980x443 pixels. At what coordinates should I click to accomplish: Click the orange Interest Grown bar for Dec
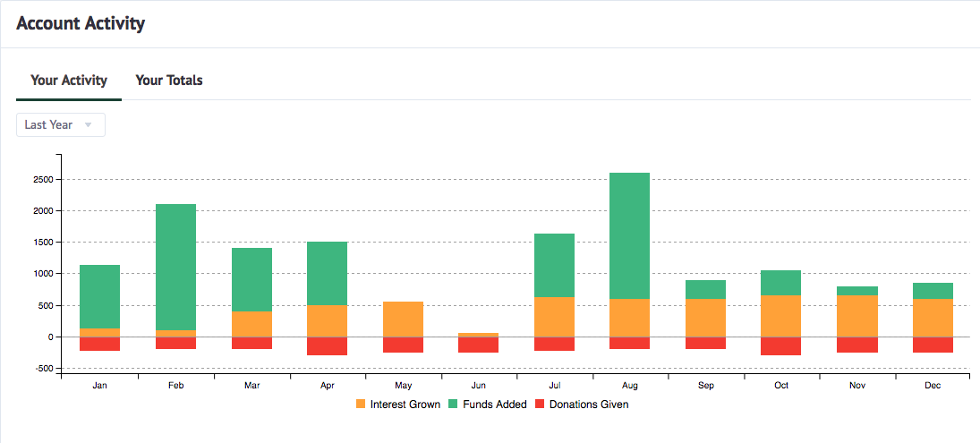click(933, 318)
